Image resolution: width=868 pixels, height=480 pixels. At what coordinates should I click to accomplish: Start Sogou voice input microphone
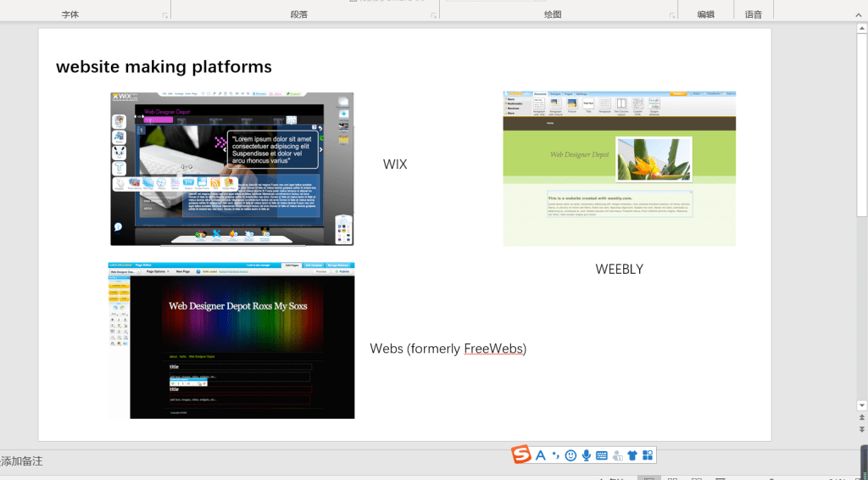coord(587,455)
